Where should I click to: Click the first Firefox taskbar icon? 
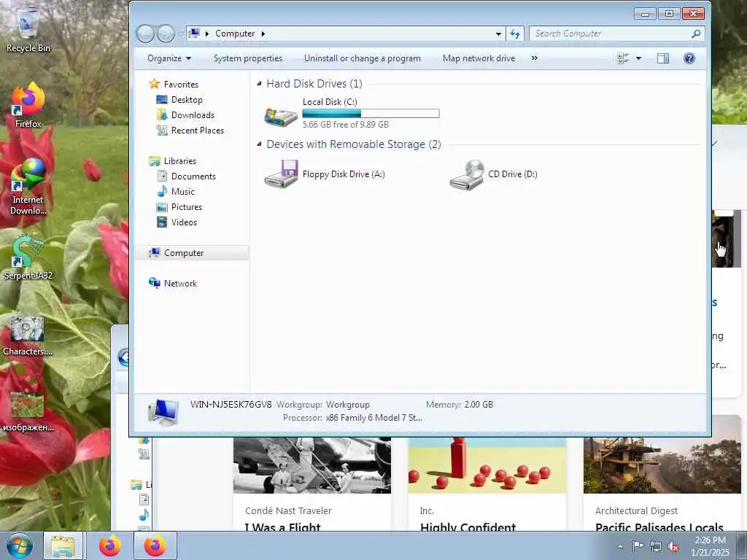[x=109, y=545]
